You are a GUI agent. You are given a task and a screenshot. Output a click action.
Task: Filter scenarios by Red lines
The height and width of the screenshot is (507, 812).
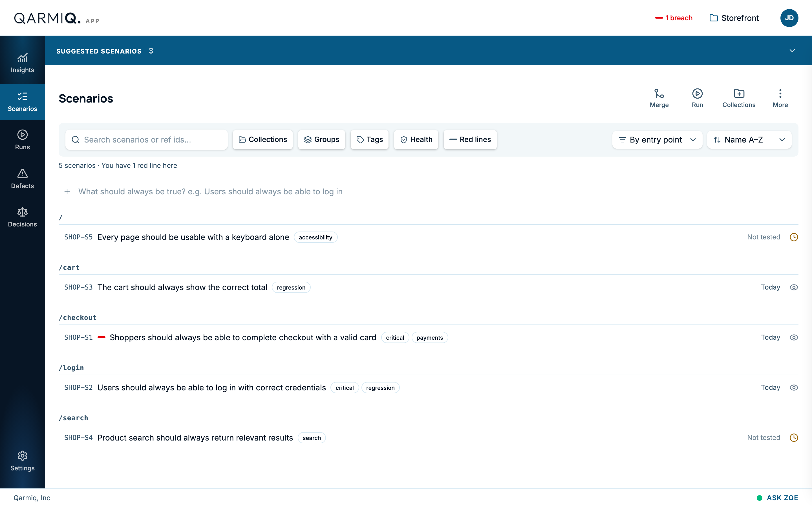[470, 139]
